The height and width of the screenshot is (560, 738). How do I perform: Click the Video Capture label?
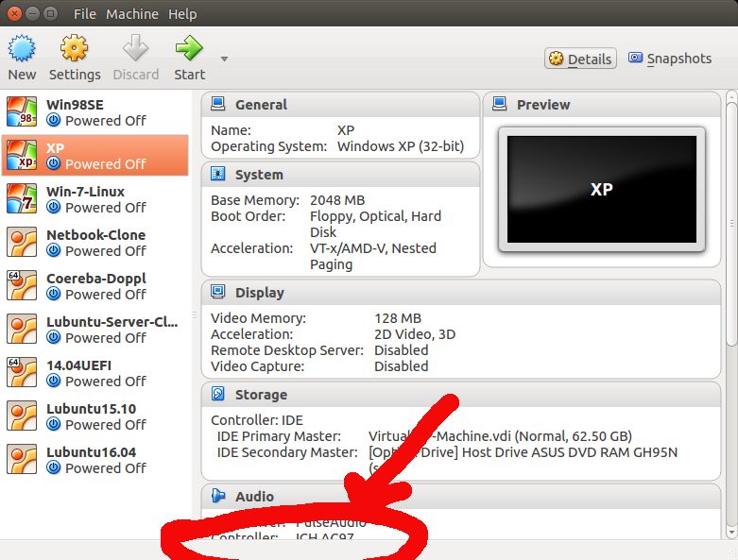pyautogui.click(x=257, y=366)
